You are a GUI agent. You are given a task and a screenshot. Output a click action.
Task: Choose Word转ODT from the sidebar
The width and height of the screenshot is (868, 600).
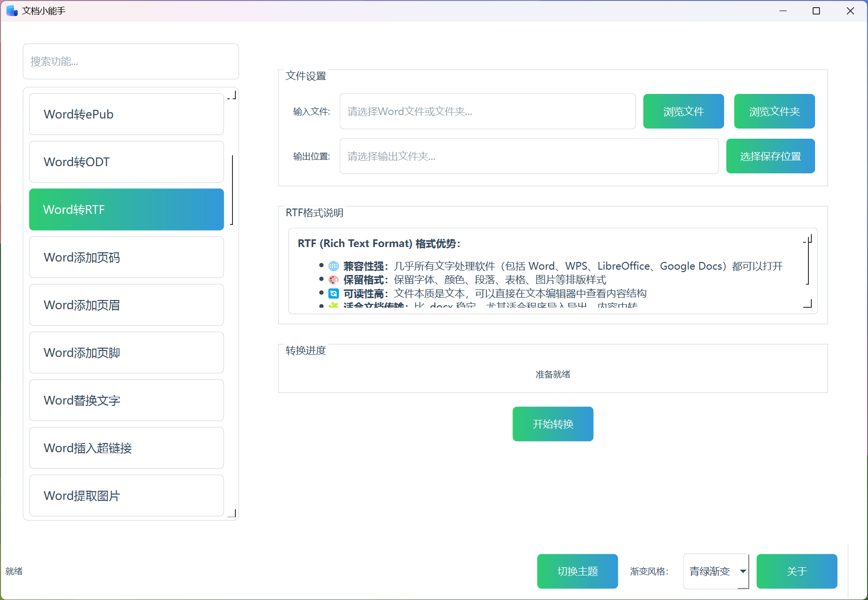(127, 162)
